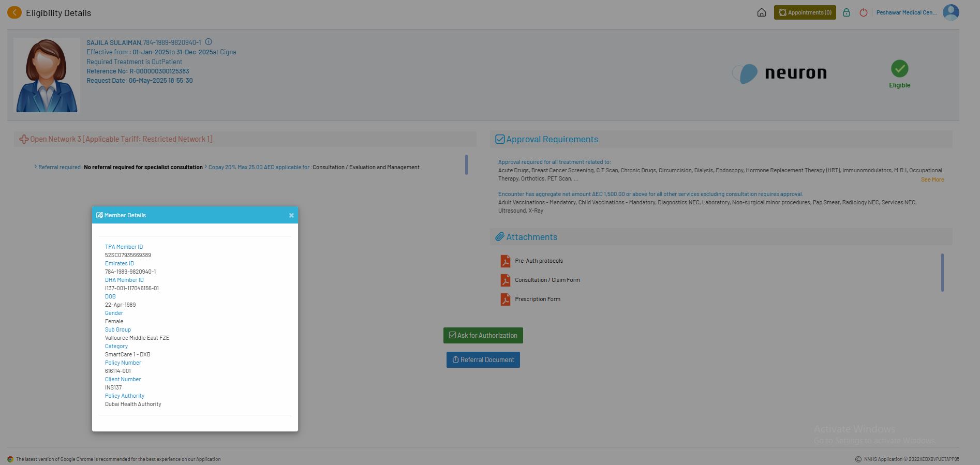Open Pre-Auth protocols PDF icon
The image size is (980, 465).
coord(506,261)
